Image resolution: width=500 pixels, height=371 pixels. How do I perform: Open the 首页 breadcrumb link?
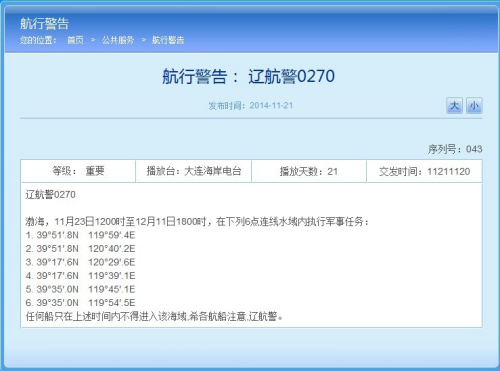pos(75,40)
